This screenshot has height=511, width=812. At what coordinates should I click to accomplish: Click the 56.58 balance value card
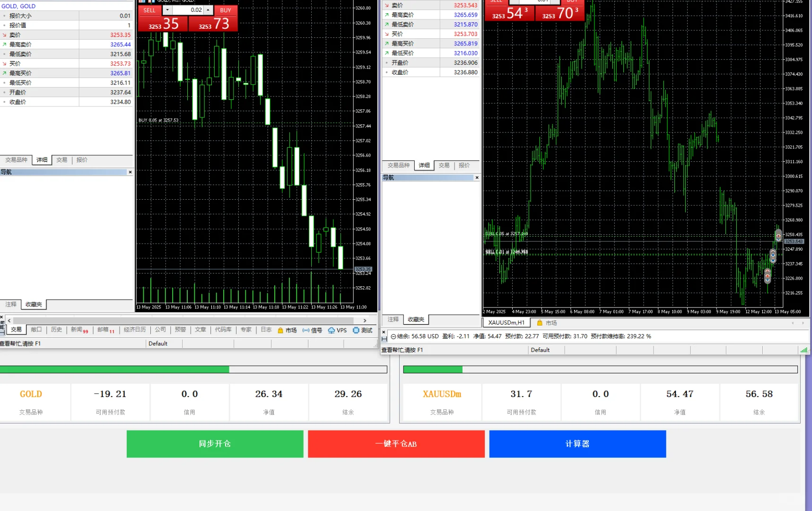click(x=759, y=402)
